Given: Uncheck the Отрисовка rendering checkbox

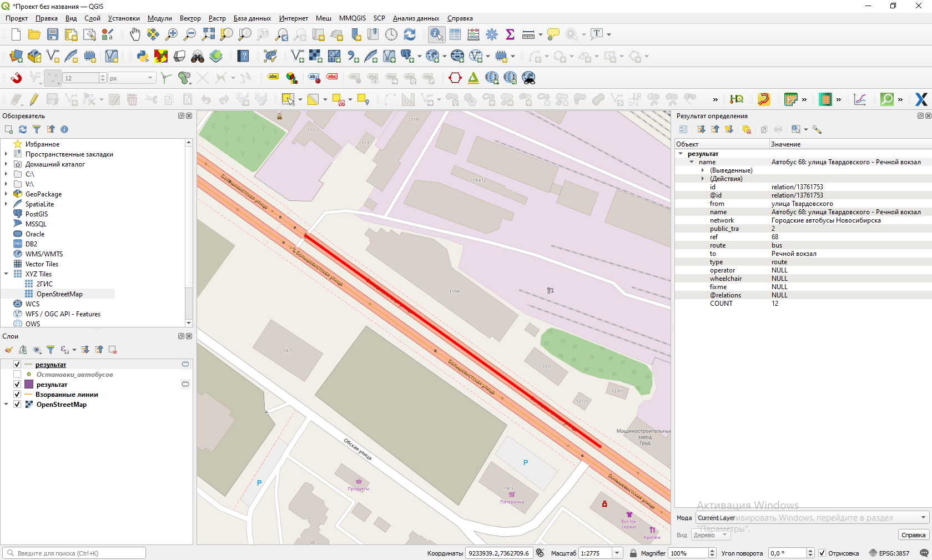Looking at the screenshot, I should [x=822, y=553].
